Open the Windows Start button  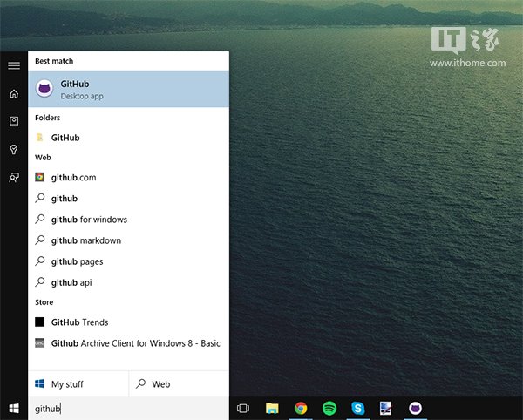(x=14, y=409)
